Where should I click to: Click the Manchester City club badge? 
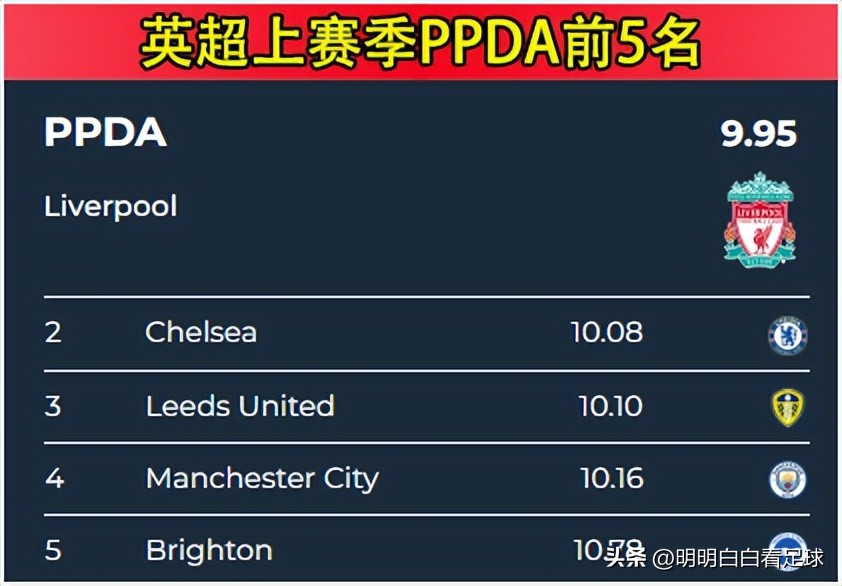tap(787, 479)
